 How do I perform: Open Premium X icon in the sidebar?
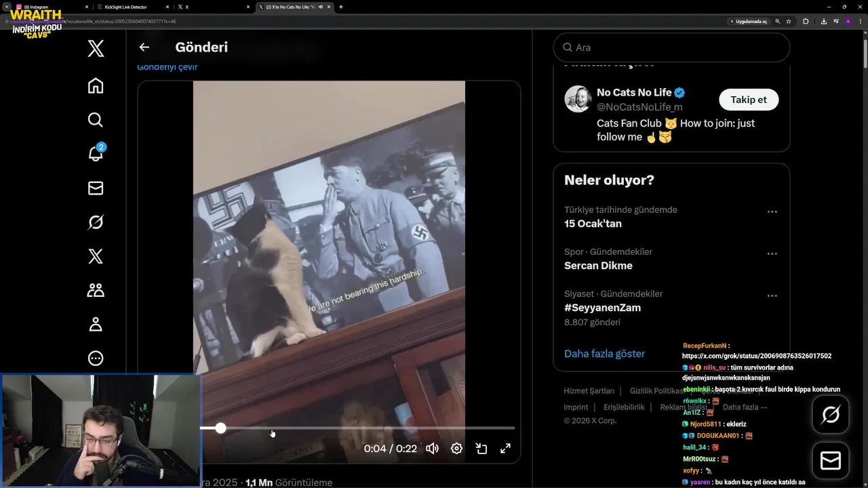pyautogui.click(x=96, y=256)
